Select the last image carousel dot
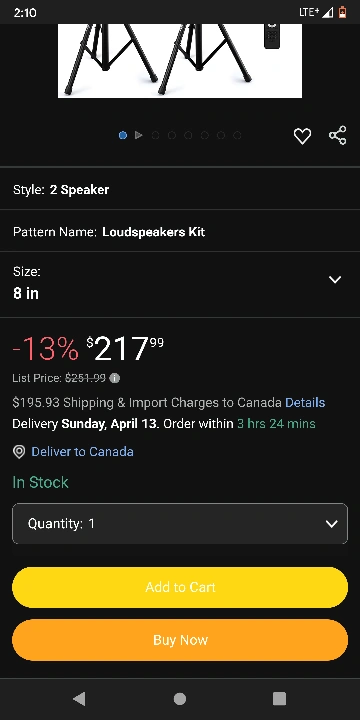The image size is (360, 720). click(237, 135)
